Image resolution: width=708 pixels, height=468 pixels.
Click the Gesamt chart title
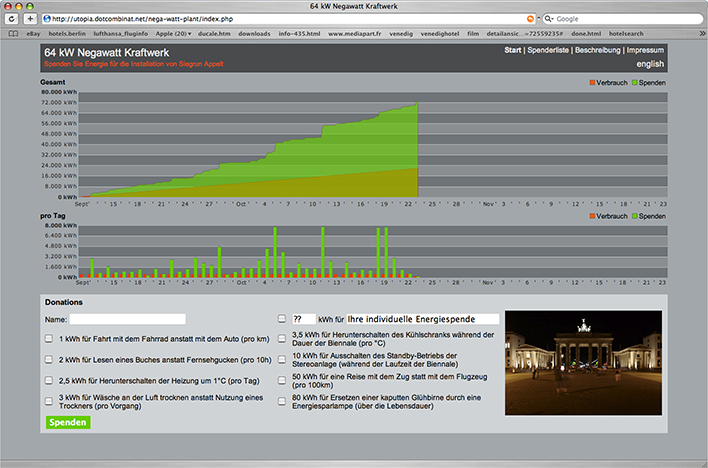click(52, 82)
